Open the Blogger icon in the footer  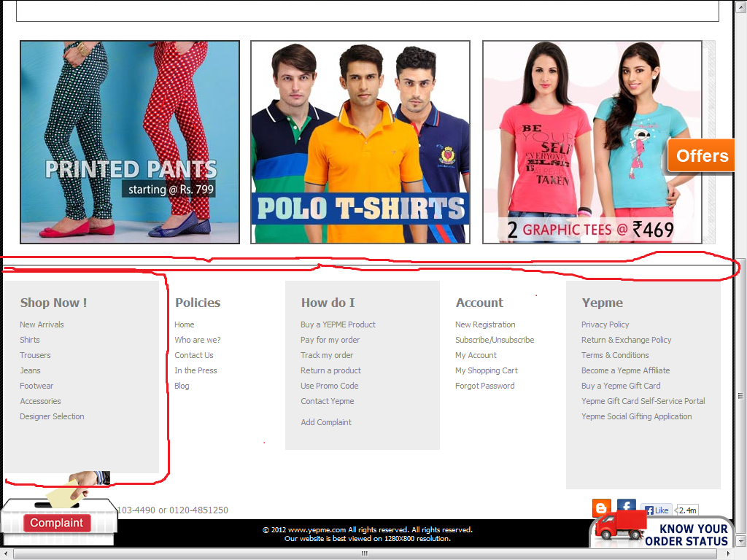601,508
